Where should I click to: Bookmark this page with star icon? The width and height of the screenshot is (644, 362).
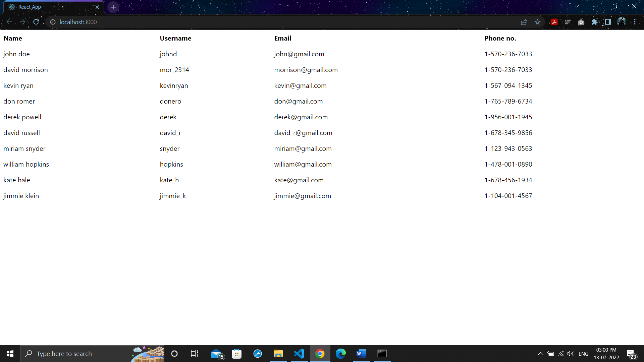[x=538, y=22]
